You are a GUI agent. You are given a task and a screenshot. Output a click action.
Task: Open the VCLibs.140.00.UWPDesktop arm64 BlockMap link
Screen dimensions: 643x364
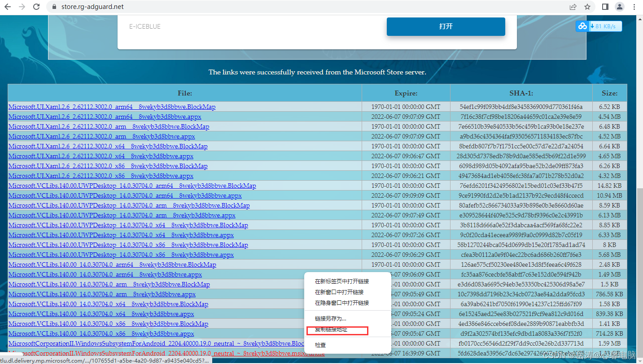132,186
